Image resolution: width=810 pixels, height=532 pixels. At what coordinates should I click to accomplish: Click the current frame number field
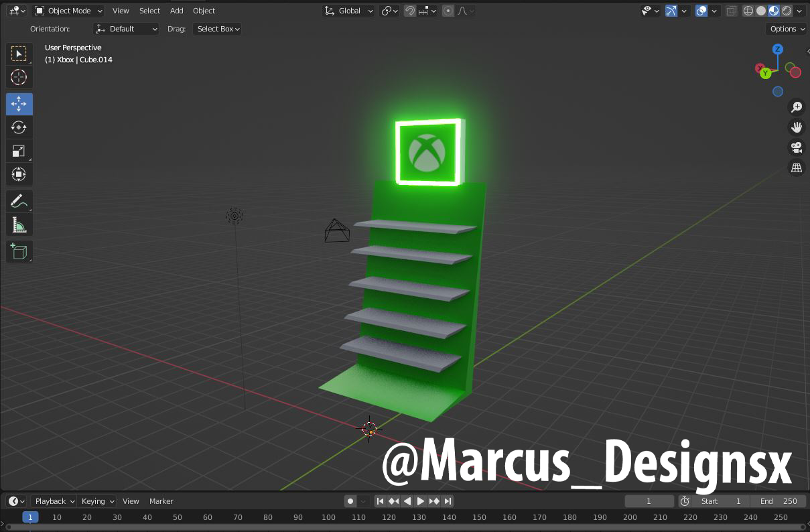pyautogui.click(x=649, y=501)
